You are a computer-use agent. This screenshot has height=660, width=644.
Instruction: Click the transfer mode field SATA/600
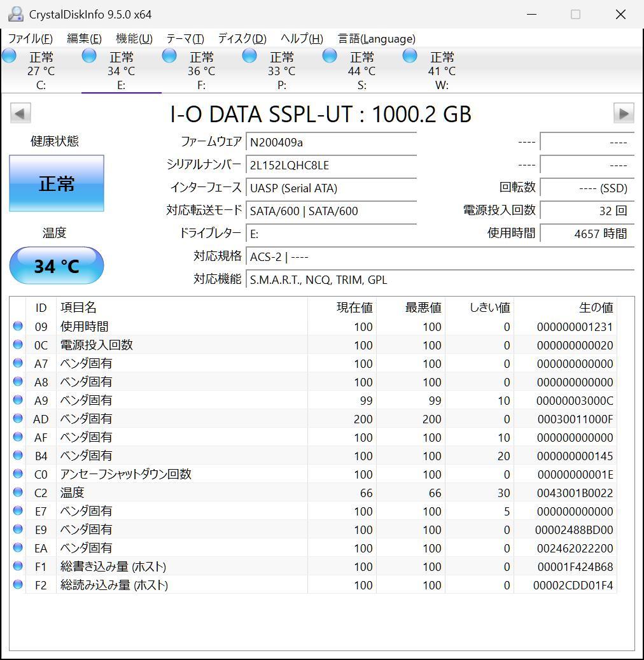pyautogui.click(x=332, y=211)
